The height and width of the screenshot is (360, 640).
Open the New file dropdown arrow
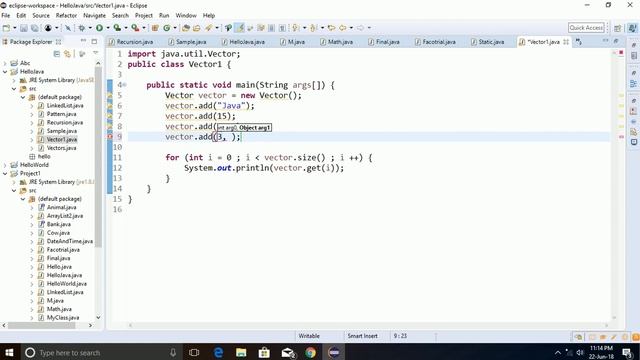[15, 28]
